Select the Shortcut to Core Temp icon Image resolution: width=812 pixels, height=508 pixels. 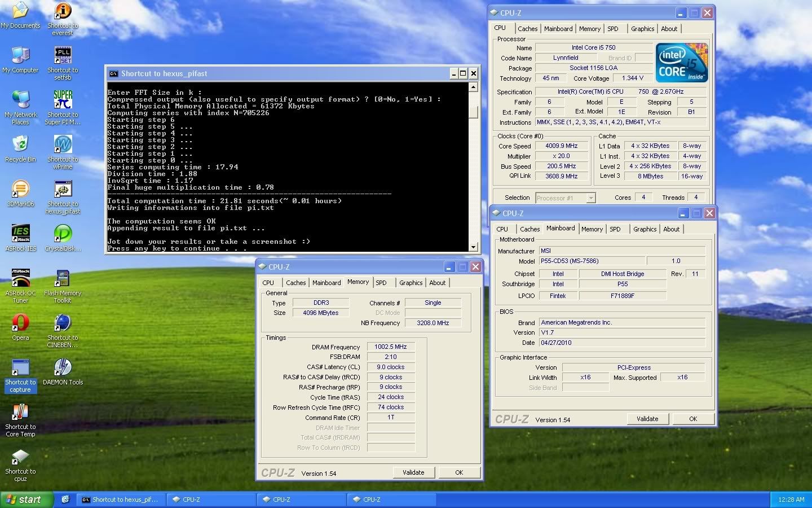click(x=20, y=411)
